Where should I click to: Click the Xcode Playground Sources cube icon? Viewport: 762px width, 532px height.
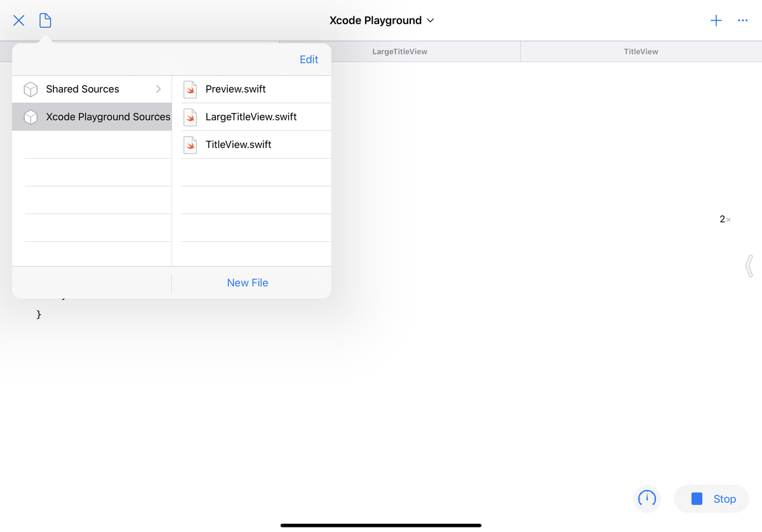coord(30,117)
